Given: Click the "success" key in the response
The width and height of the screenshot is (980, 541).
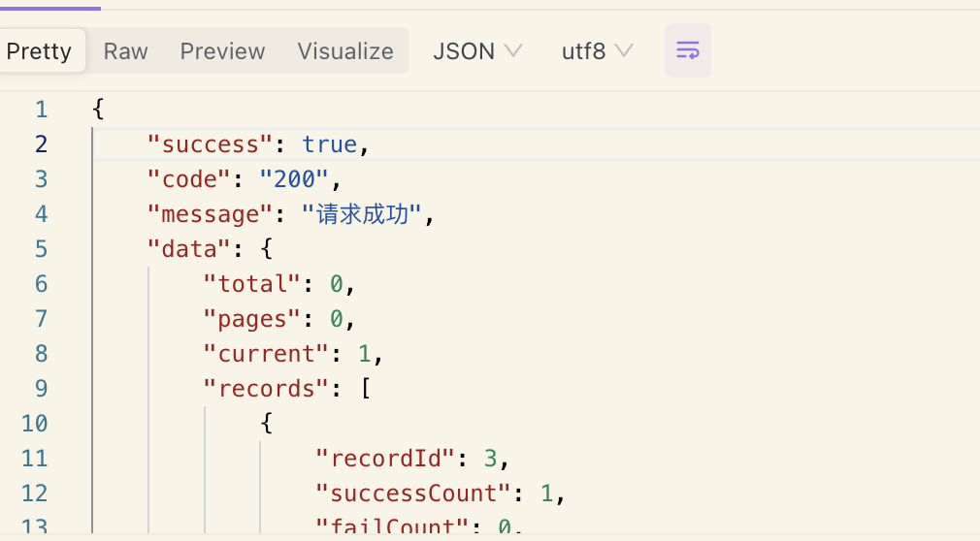Looking at the screenshot, I should point(210,144).
